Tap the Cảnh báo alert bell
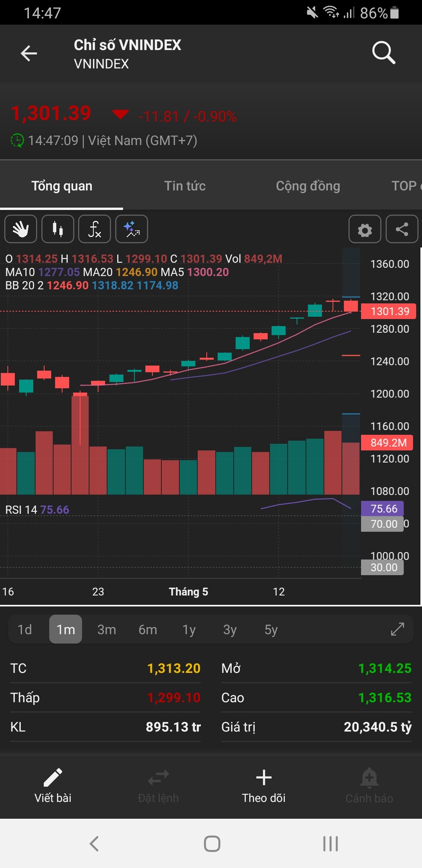The image size is (422, 868). click(x=369, y=786)
